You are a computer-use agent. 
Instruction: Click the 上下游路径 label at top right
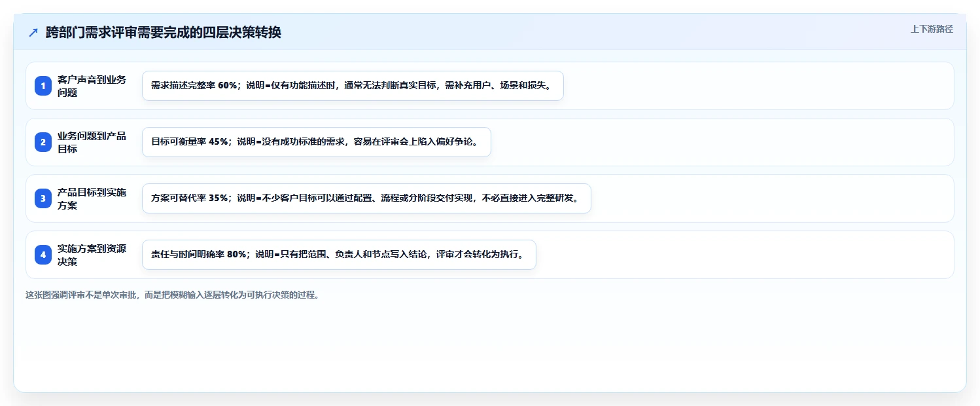[932, 29]
